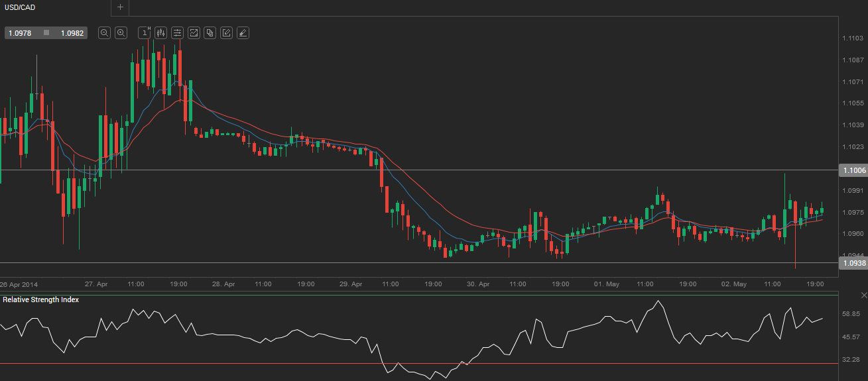868x381 pixels.
Task: Click the zoom in magnifier icon
Action: (x=121, y=32)
